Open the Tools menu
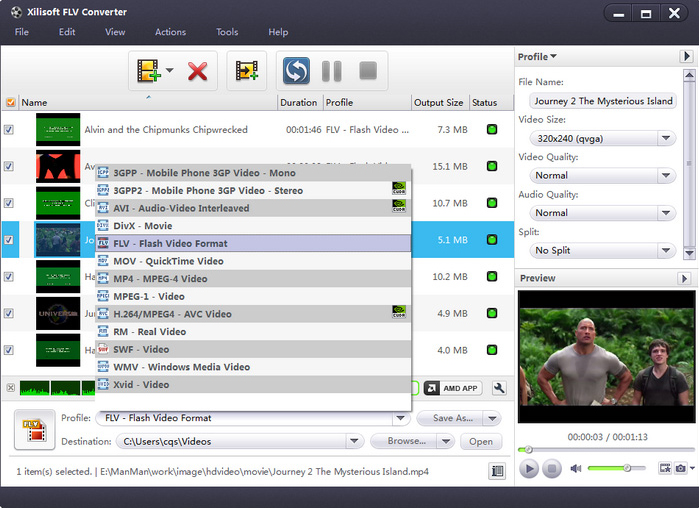699x508 pixels. coord(227,32)
